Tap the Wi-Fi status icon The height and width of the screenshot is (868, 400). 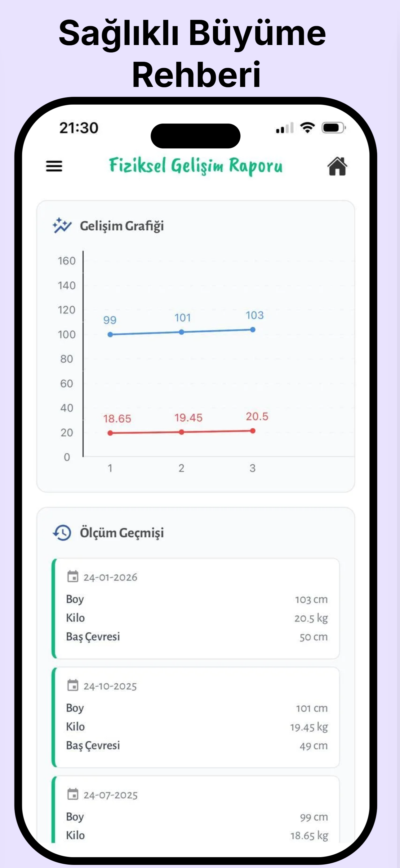pos(307,129)
